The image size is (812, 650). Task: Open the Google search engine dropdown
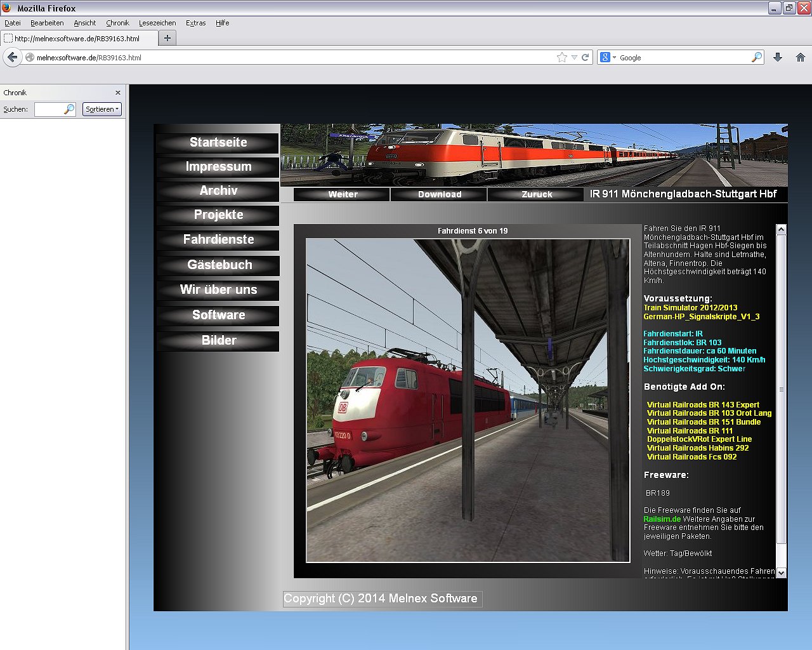[608, 57]
